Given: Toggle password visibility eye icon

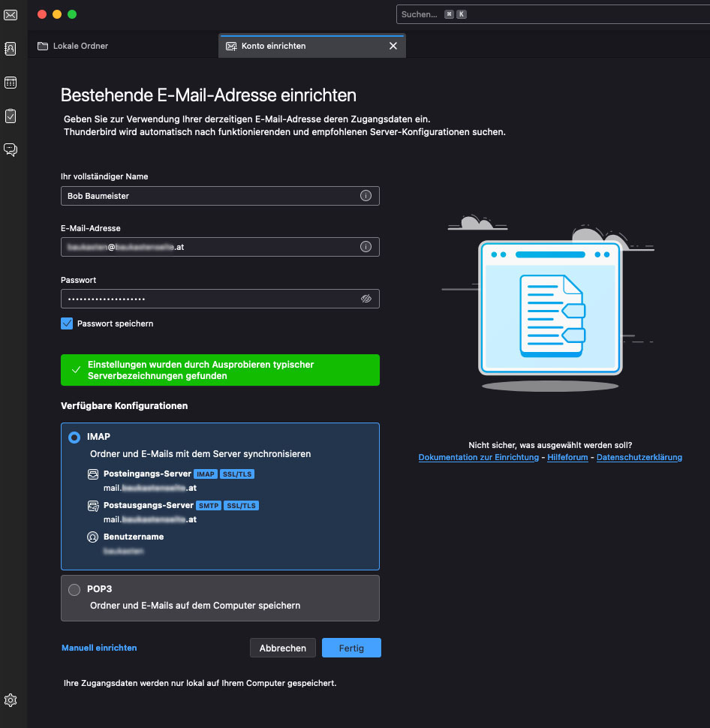Looking at the screenshot, I should pos(366,299).
